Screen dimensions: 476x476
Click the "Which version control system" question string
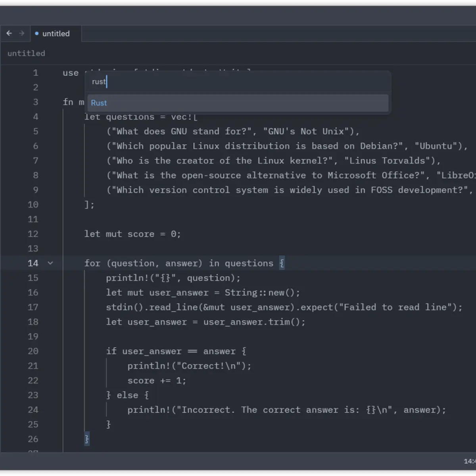pos(289,190)
